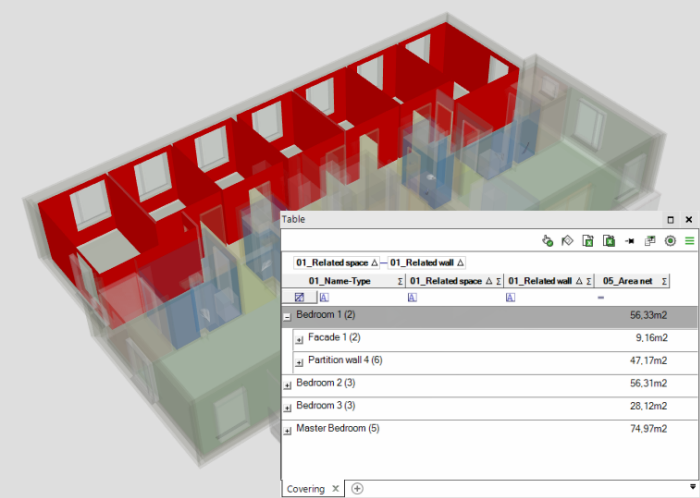Select the Master Bedroom (5) row label

click(338, 428)
